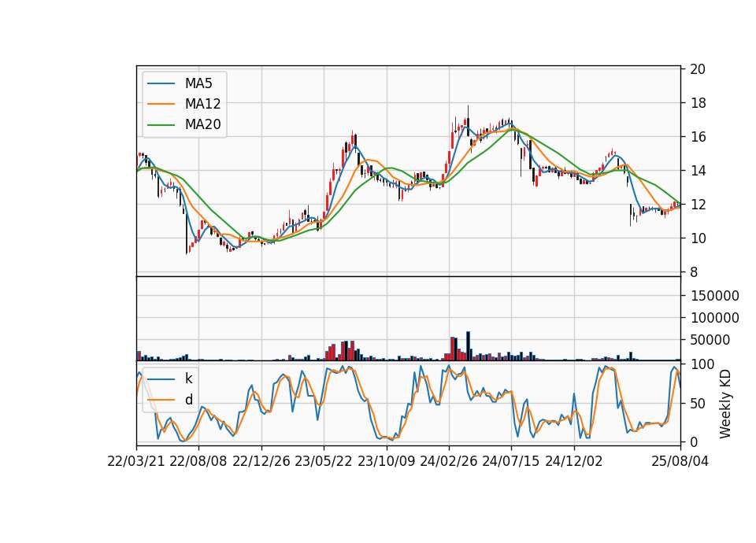Click the price axis value 10
Image resolution: width=756 pixels, height=543 pixels.
pyautogui.click(x=698, y=238)
